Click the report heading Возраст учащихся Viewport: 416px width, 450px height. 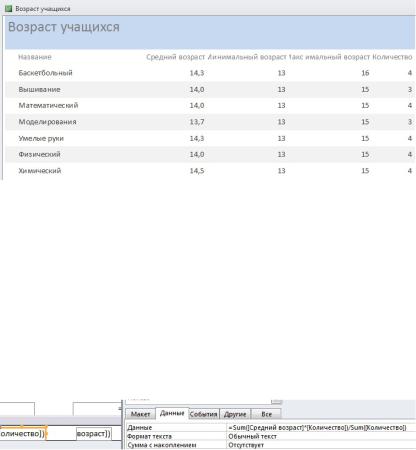click(x=64, y=27)
